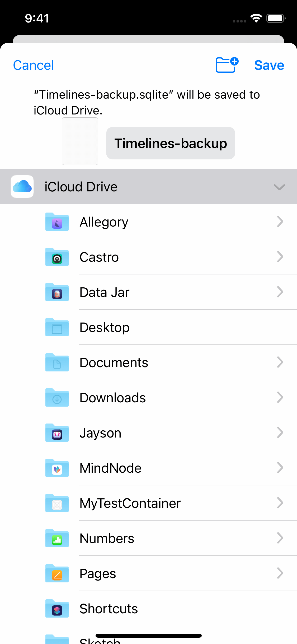
Task: Open the MyTestContainer folder name
Action: click(130, 503)
